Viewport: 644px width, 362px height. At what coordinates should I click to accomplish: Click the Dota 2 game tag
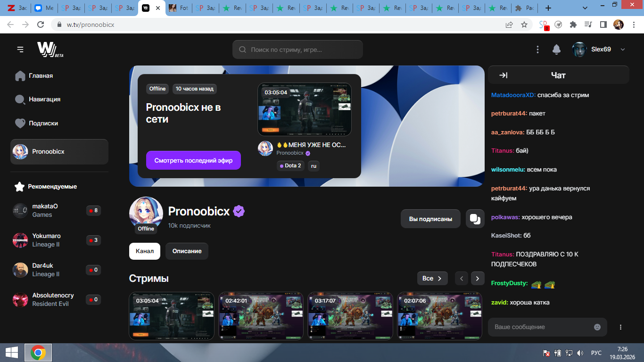point(290,166)
